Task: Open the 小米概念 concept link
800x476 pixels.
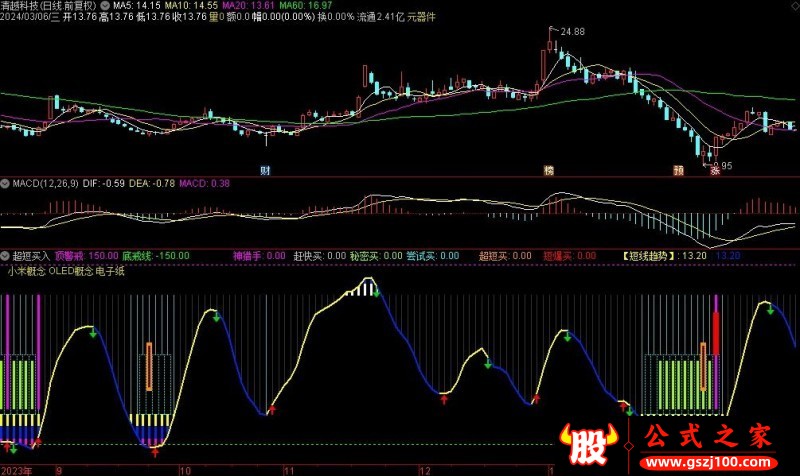Action: [x=26, y=269]
